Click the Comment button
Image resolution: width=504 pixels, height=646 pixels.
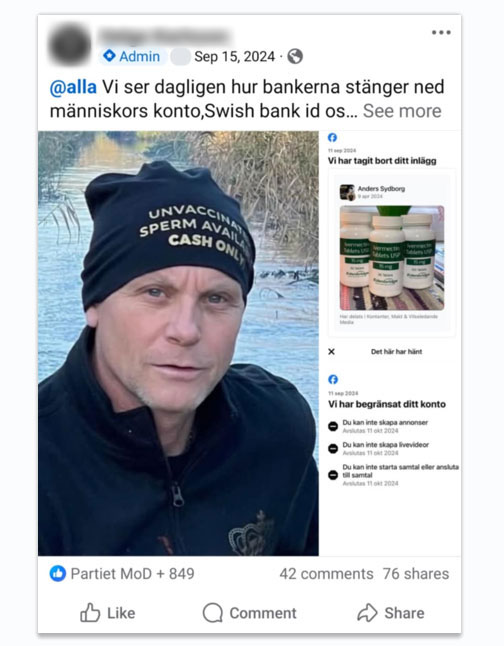coord(250,613)
